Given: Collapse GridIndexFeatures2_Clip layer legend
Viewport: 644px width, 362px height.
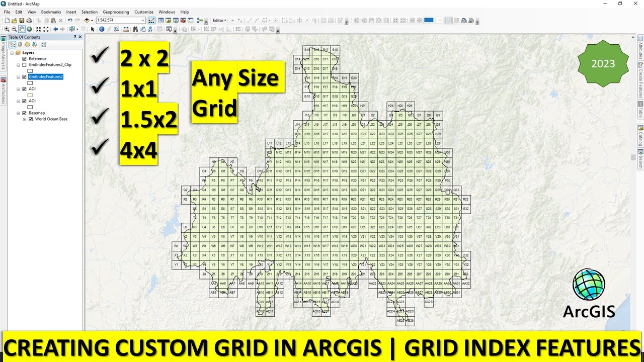Looking at the screenshot, I should pos(18,65).
